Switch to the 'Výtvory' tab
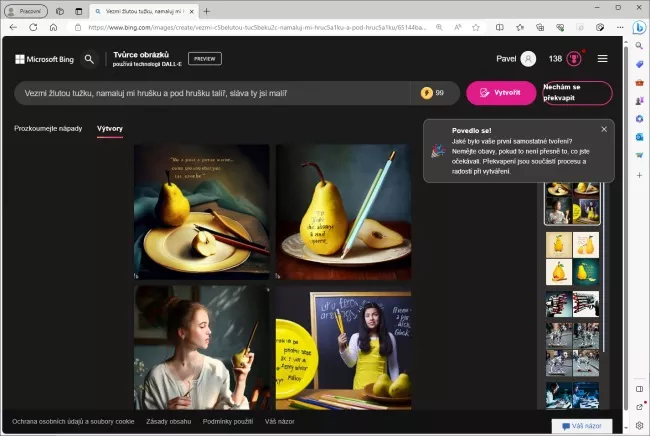Viewport: 650px width, 436px height. click(x=110, y=129)
